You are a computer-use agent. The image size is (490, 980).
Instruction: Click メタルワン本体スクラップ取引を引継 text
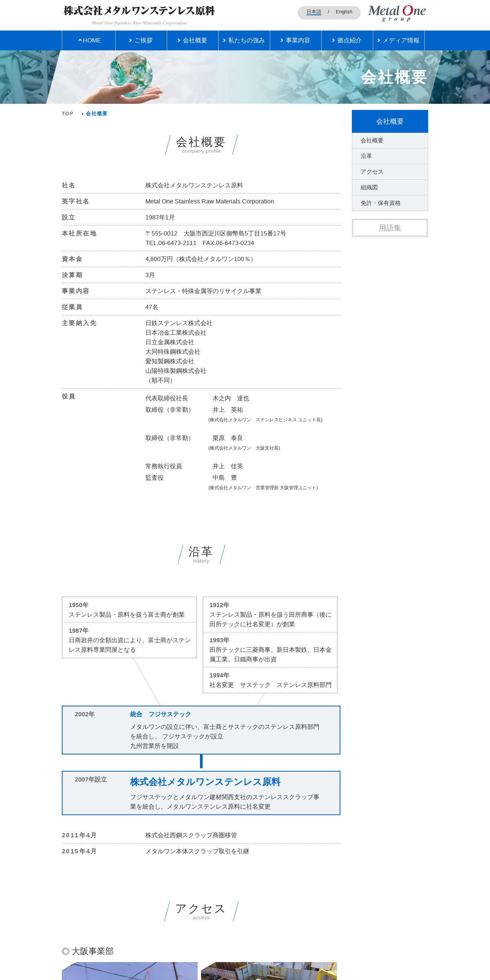197,851
